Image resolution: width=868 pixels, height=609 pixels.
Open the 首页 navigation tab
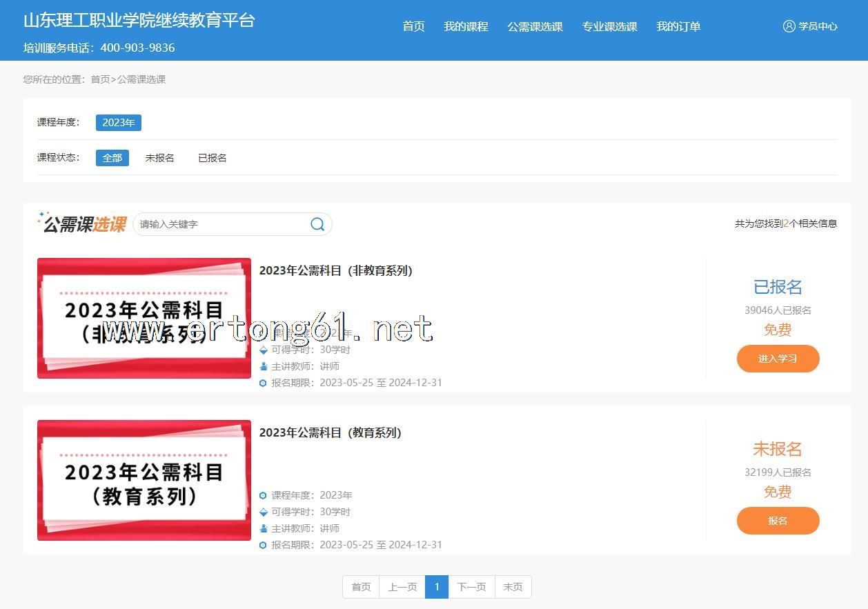pos(413,27)
